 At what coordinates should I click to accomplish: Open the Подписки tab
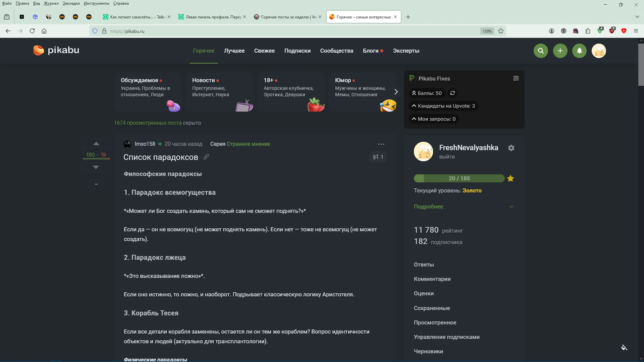(298, 51)
